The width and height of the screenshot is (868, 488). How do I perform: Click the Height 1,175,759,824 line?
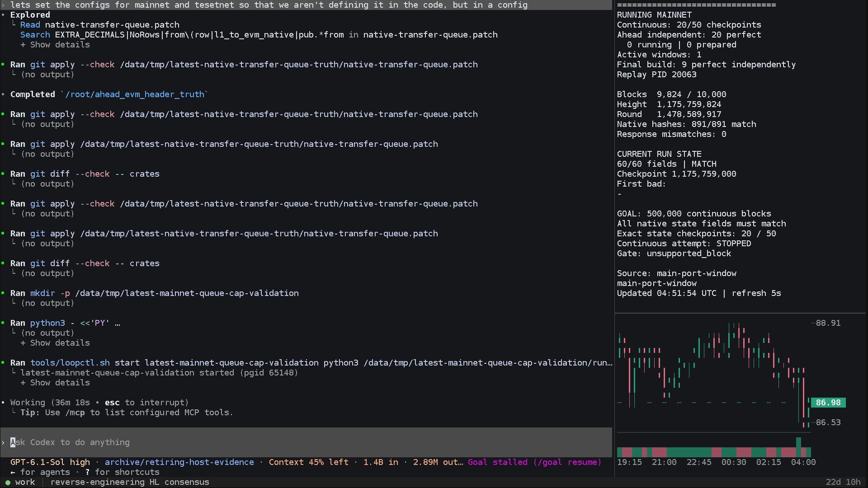(669, 104)
